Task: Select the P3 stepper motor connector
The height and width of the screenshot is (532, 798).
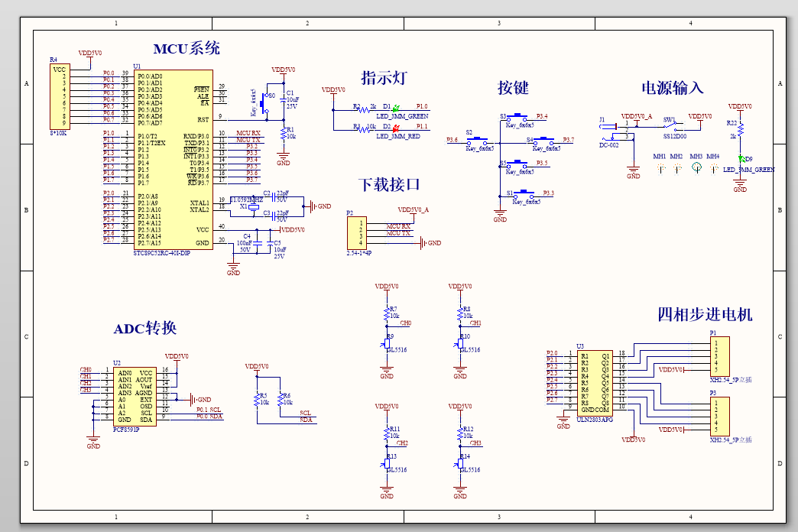Action: point(719,417)
